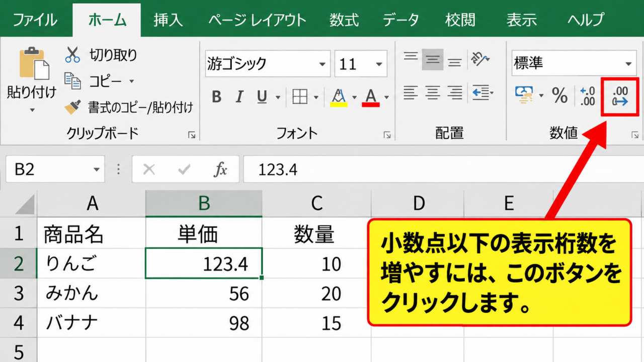
Task: Open fill color dropdown arrow
Action: pyautogui.click(x=354, y=97)
